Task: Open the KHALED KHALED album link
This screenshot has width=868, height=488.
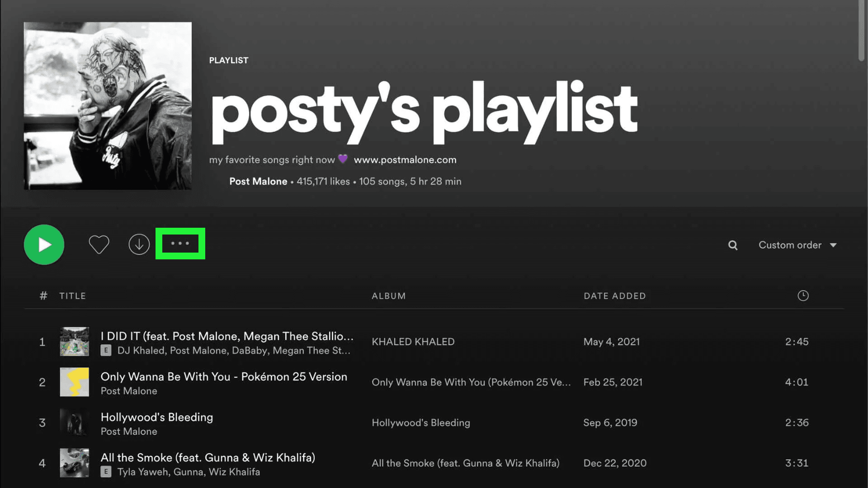Action: (x=413, y=342)
